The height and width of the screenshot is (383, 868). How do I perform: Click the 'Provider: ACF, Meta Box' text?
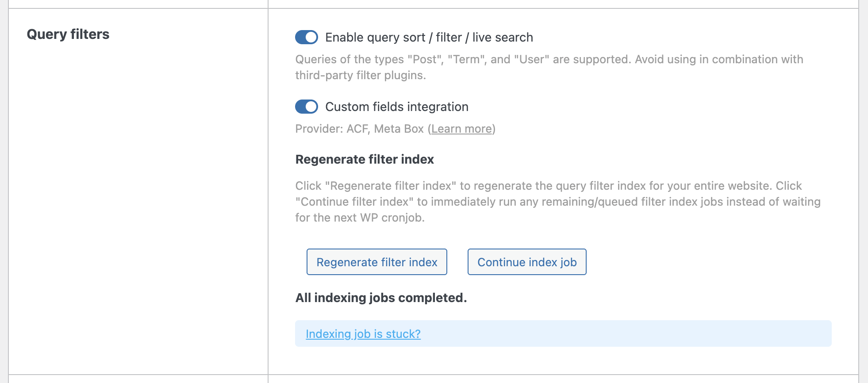click(360, 129)
